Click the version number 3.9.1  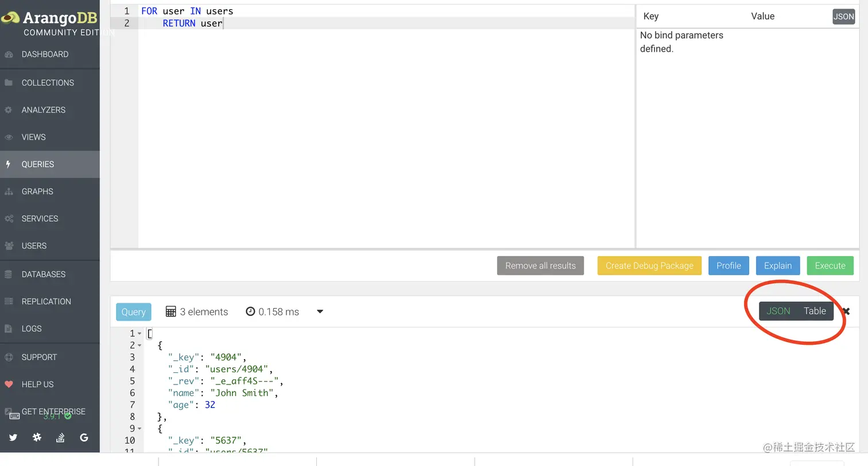tap(52, 416)
